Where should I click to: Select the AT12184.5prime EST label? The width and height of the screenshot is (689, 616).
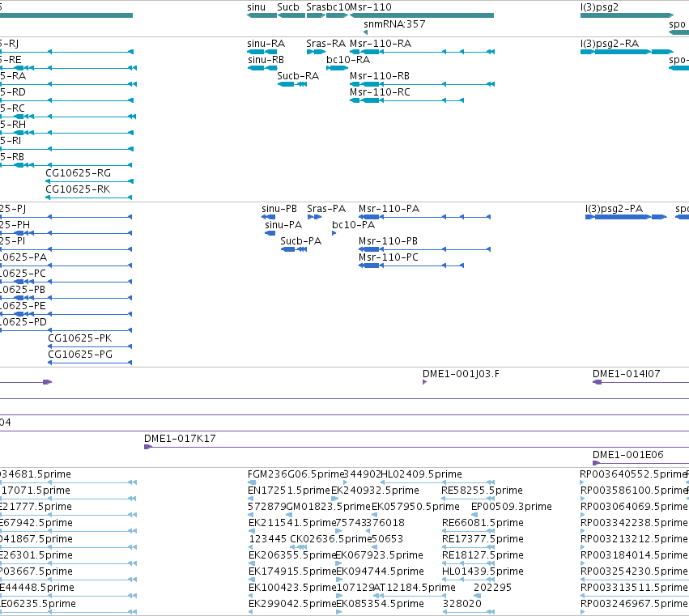pyautogui.click(x=415, y=588)
